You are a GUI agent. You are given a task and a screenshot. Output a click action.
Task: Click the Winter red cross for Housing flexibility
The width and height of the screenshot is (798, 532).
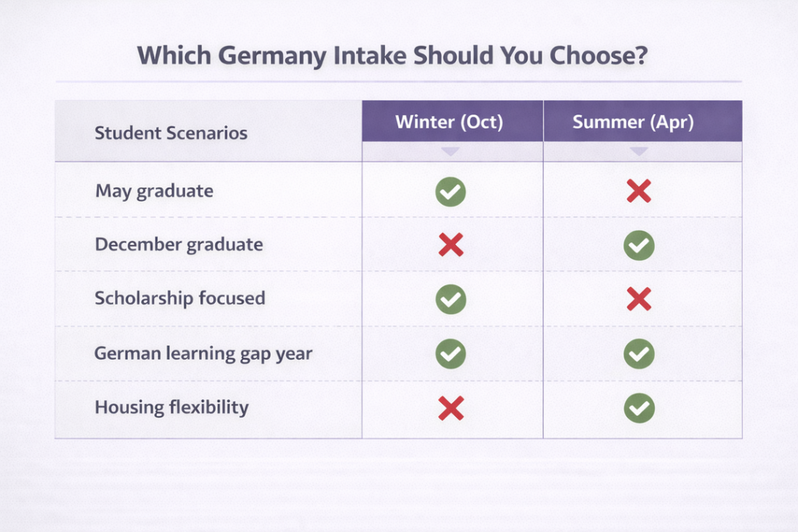tap(450, 407)
